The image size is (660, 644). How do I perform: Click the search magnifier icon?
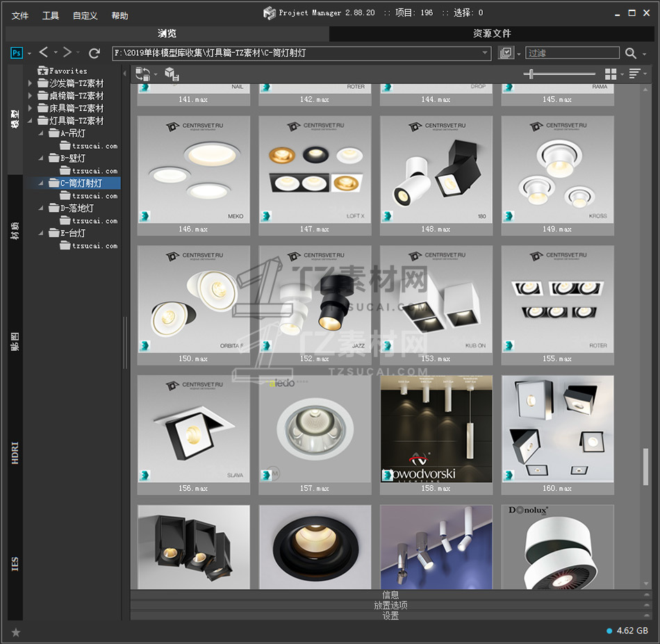[x=630, y=53]
